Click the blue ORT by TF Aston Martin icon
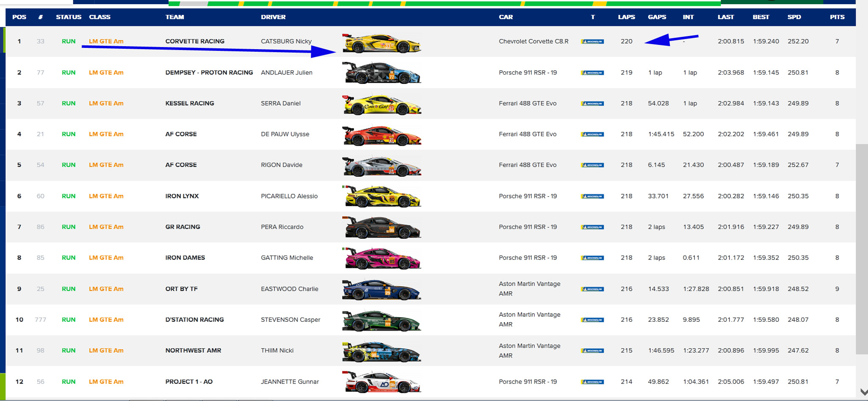Image resolution: width=868 pixels, height=401 pixels. [x=381, y=290]
